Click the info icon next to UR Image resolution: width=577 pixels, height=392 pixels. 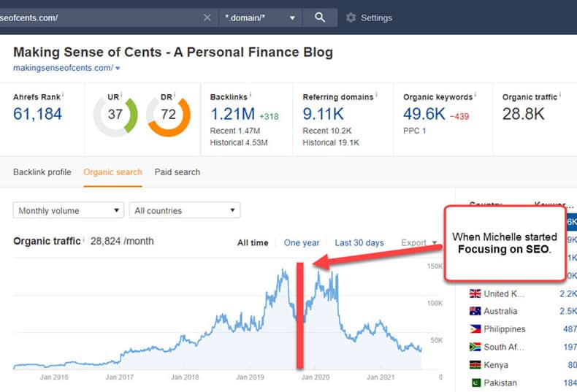(x=121, y=95)
